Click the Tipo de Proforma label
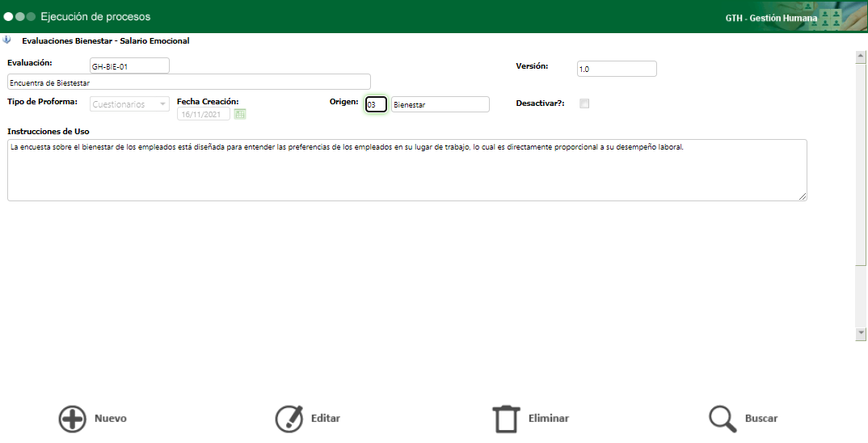 tap(43, 101)
